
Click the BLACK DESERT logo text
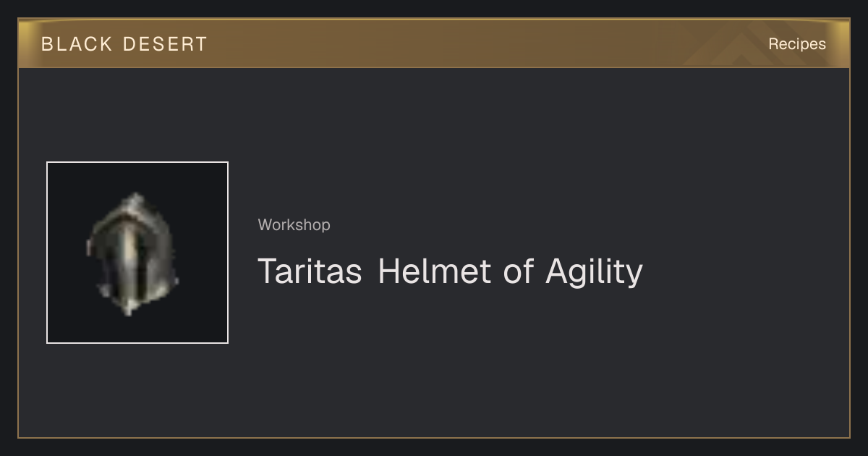124,44
